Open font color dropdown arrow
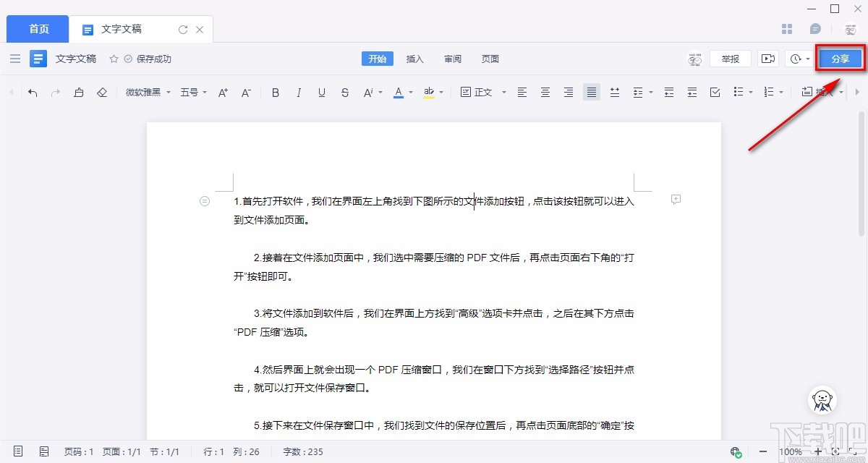This screenshot has width=868, height=463. (411, 93)
